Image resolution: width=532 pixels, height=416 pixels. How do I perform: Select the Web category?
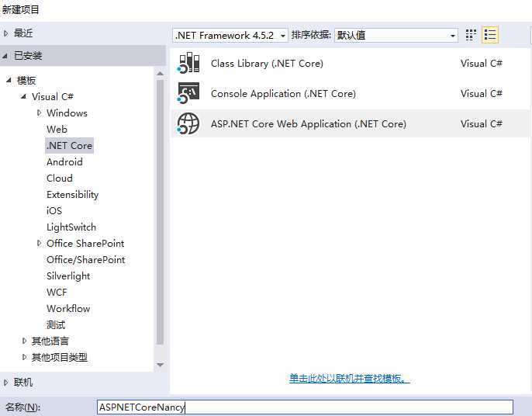57,130
